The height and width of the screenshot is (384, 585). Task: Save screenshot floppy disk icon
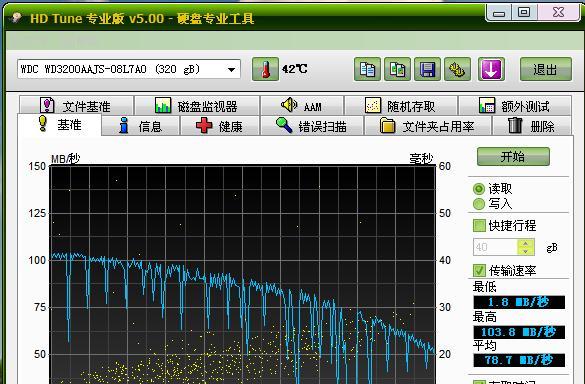[428, 69]
